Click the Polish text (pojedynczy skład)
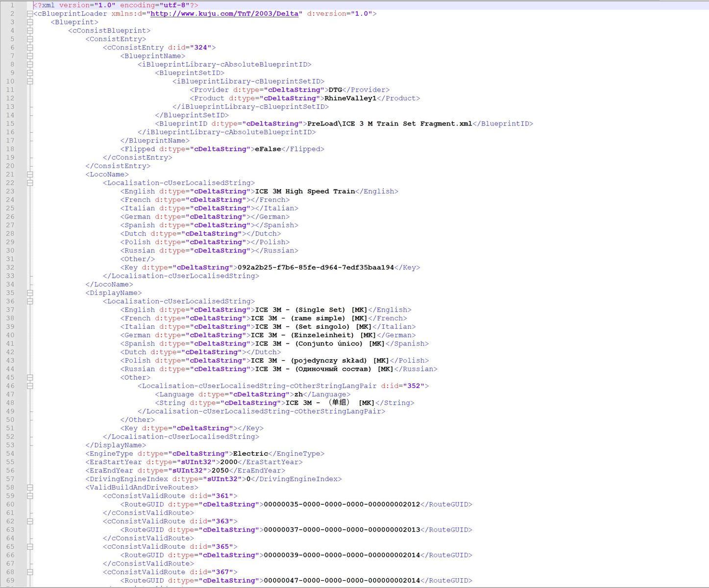 pyautogui.click(x=329, y=361)
